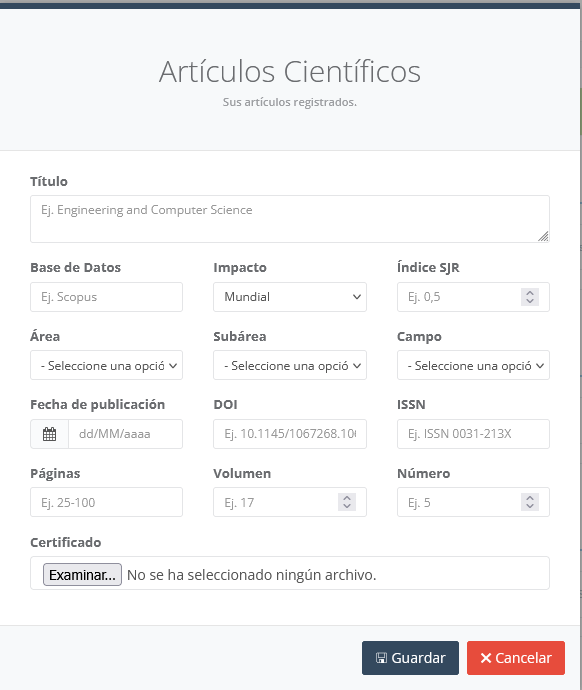Click the red Cancelar button
The width and height of the screenshot is (582, 690).
point(516,658)
